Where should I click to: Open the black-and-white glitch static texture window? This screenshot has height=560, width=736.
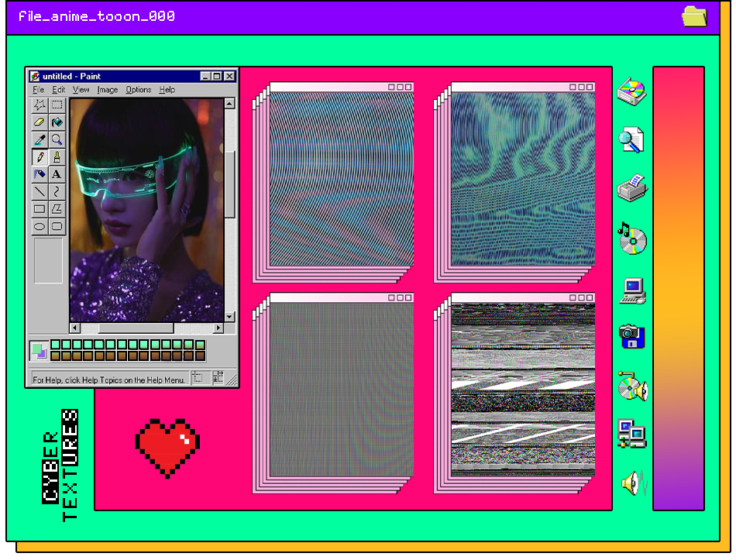523,386
